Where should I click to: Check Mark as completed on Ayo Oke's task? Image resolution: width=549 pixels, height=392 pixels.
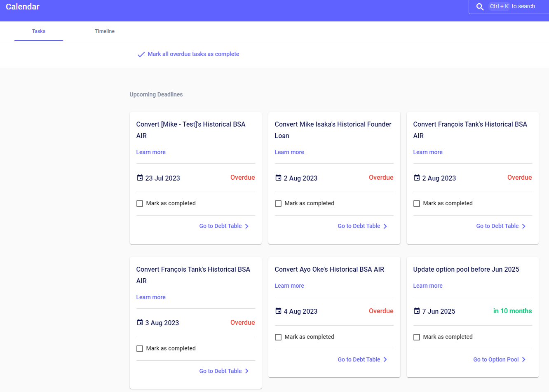(278, 337)
